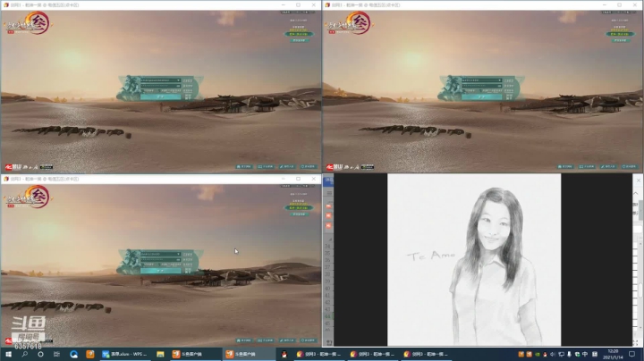Close the image viewer with the X button
The width and height of the screenshot is (644, 361).
click(x=639, y=180)
